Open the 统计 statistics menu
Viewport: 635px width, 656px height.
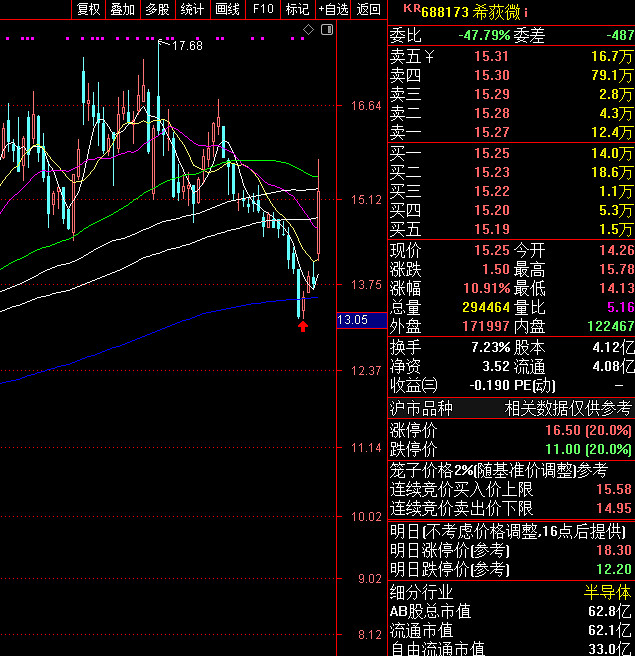click(x=192, y=9)
